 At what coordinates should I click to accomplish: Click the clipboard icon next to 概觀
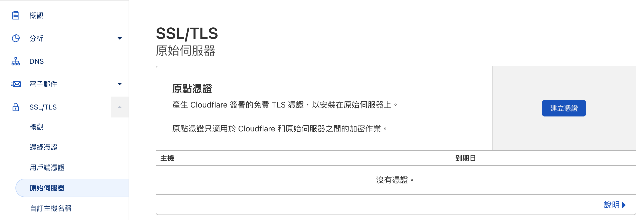(15, 15)
